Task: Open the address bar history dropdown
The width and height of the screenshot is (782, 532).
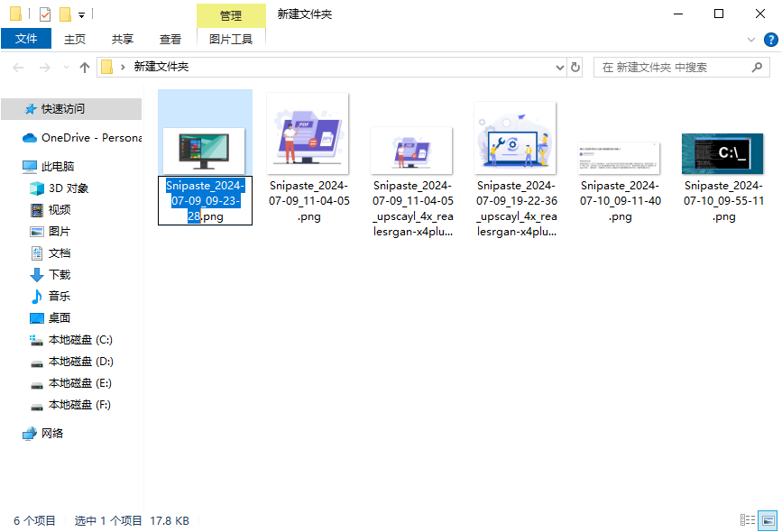Action: tap(559, 68)
